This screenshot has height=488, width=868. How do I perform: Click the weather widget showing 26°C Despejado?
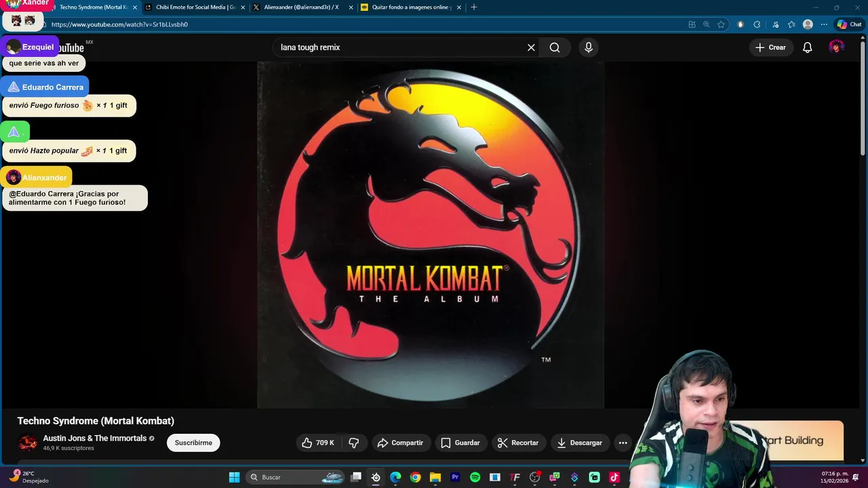click(x=28, y=477)
